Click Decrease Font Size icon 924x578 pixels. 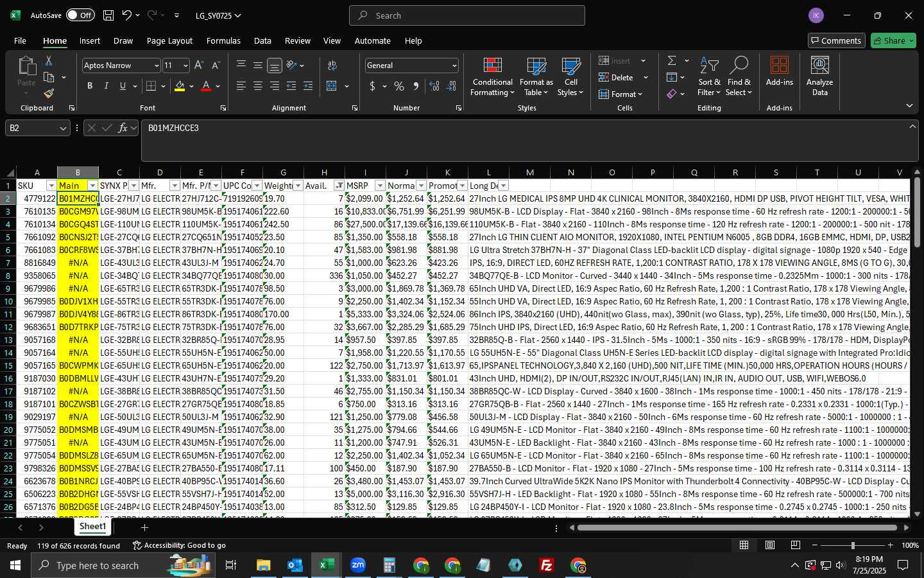(216, 66)
